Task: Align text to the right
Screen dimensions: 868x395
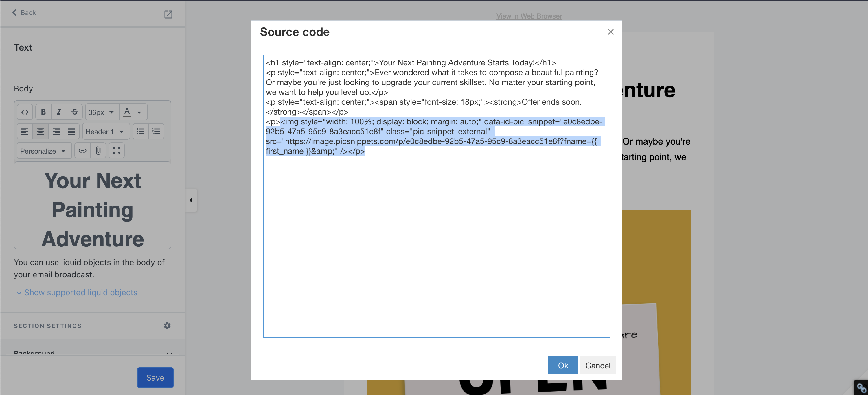Action: tap(56, 131)
